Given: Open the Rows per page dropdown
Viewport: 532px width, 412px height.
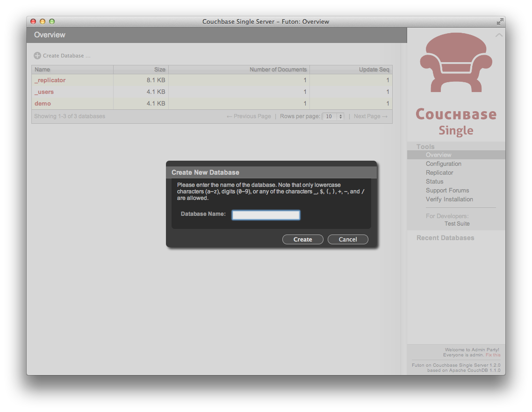Looking at the screenshot, I should [x=333, y=116].
